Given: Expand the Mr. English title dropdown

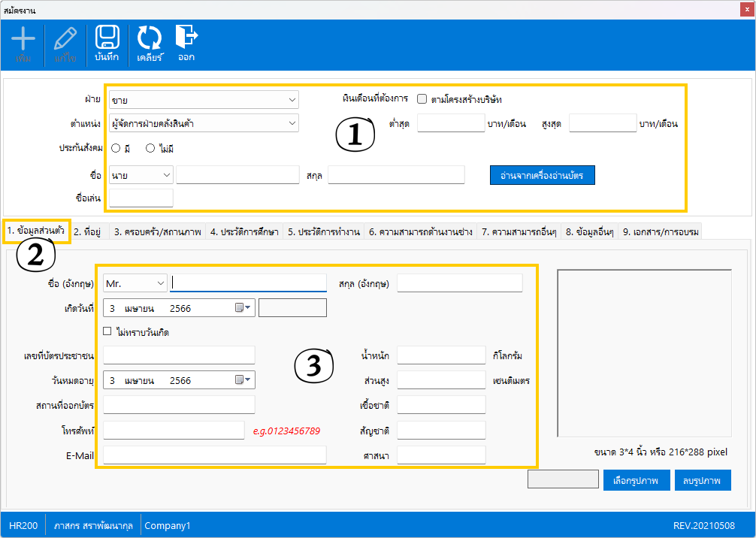Looking at the screenshot, I should click(160, 283).
